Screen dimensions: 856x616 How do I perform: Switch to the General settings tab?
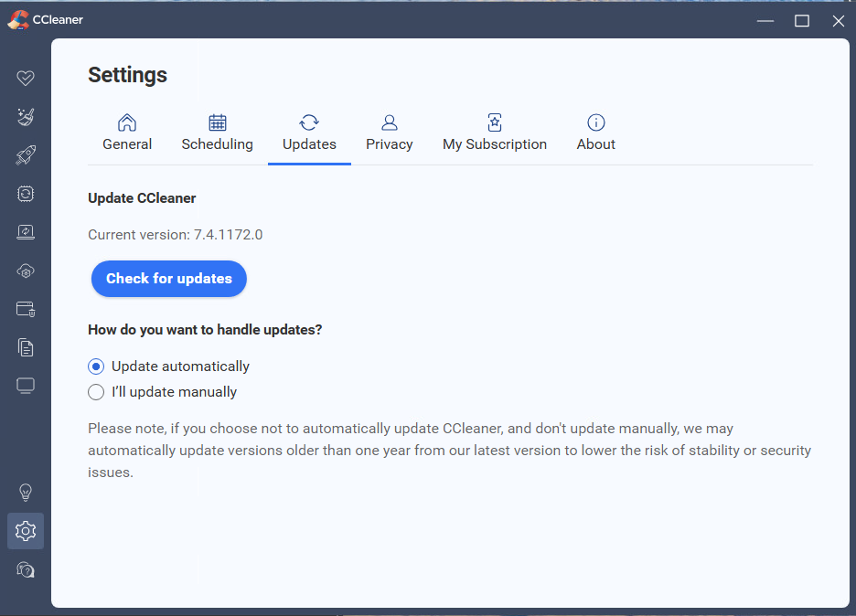(x=127, y=133)
